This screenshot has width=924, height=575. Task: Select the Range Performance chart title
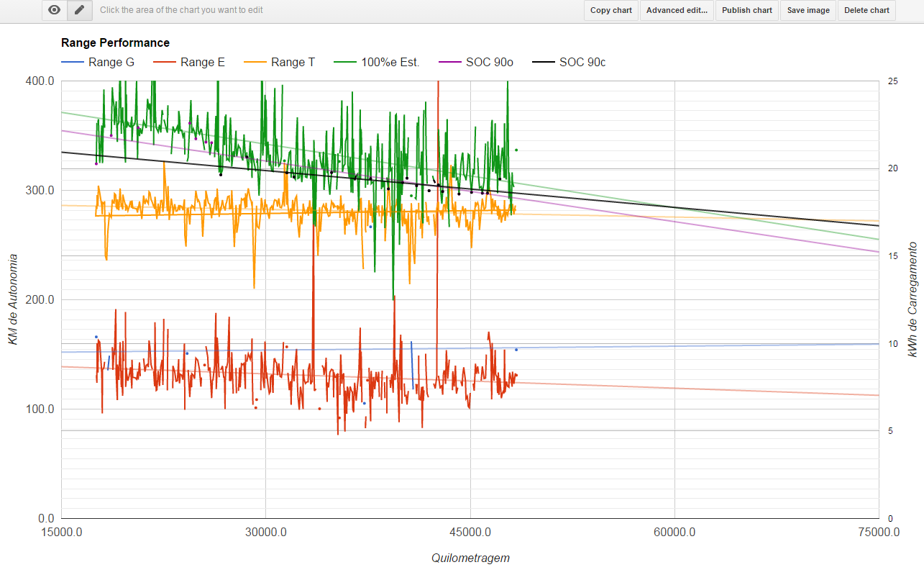point(115,43)
